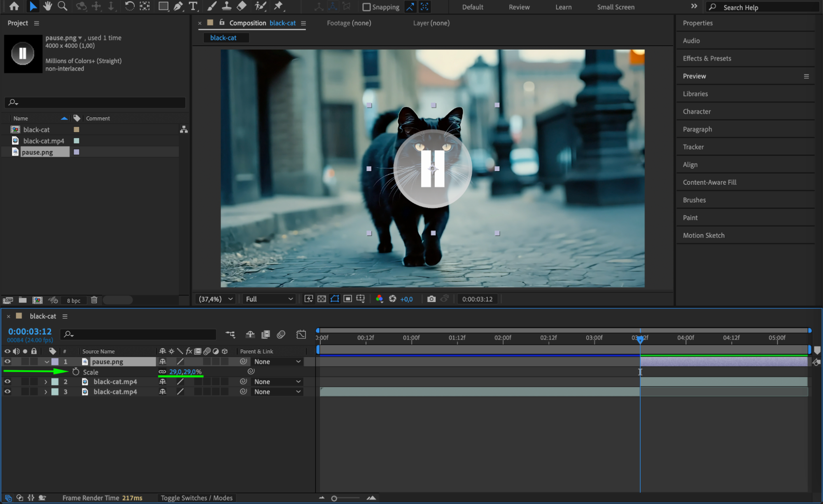The height and width of the screenshot is (504, 823).
Task: Select the Hand tool
Action: pyautogui.click(x=48, y=6)
